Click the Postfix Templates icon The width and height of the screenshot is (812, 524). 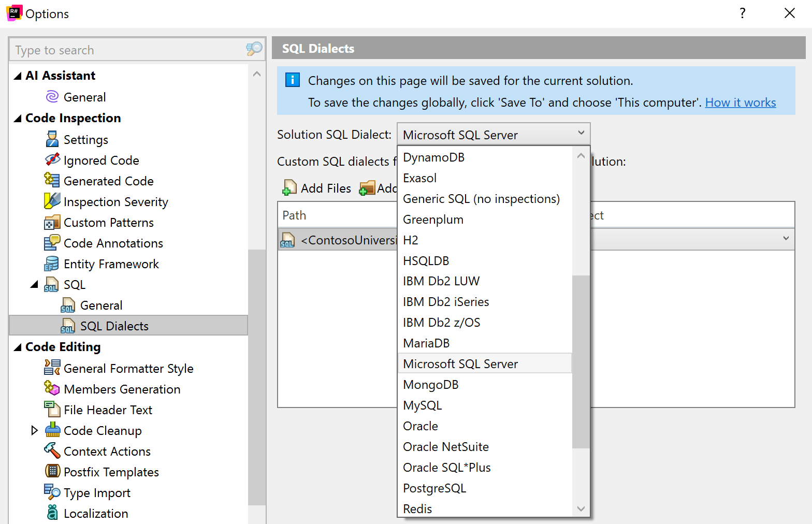(x=52, y=471)
